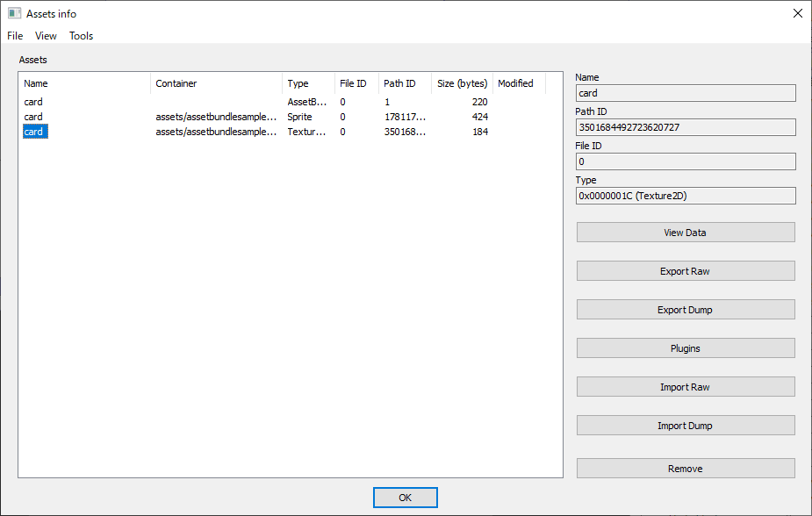Click Export Raw button
The width and height of the screenshot is (812, 516).
click(x=685, y=271)
